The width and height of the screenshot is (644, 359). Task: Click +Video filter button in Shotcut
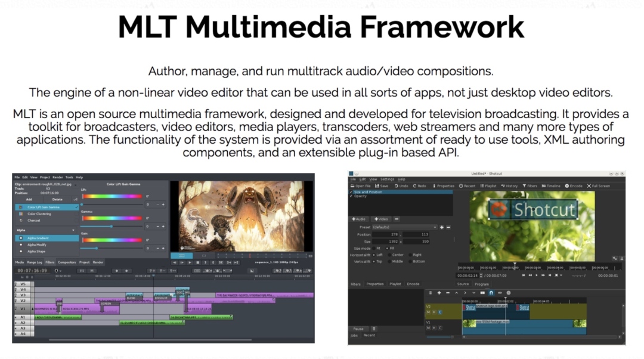380,219
